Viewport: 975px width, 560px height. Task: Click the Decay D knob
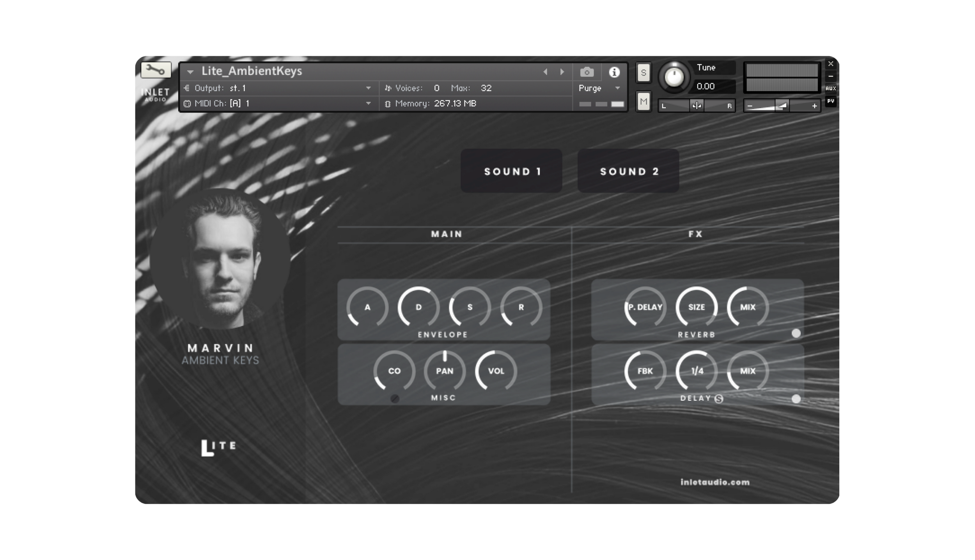(x=418, y=307)
